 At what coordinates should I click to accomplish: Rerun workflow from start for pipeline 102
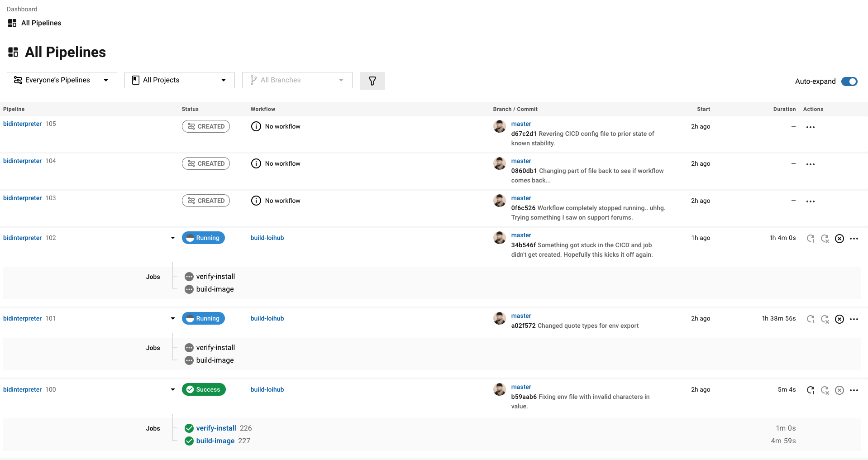tap(811, 239)
